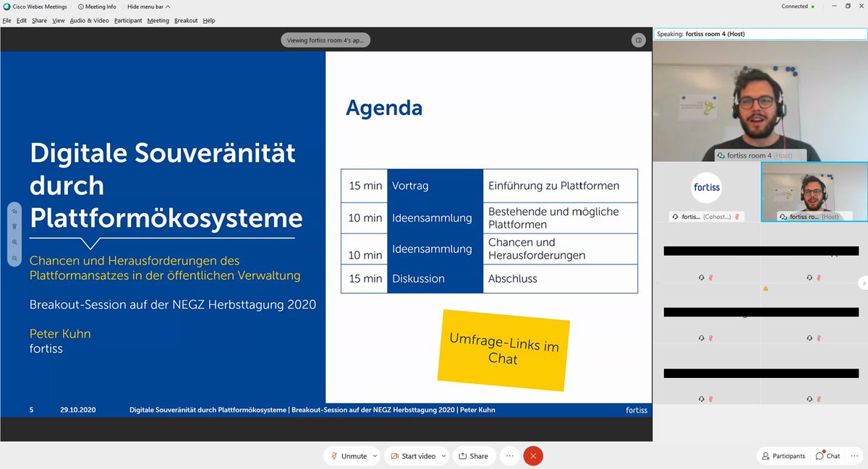Open the Edit menu

click(22, 21)
